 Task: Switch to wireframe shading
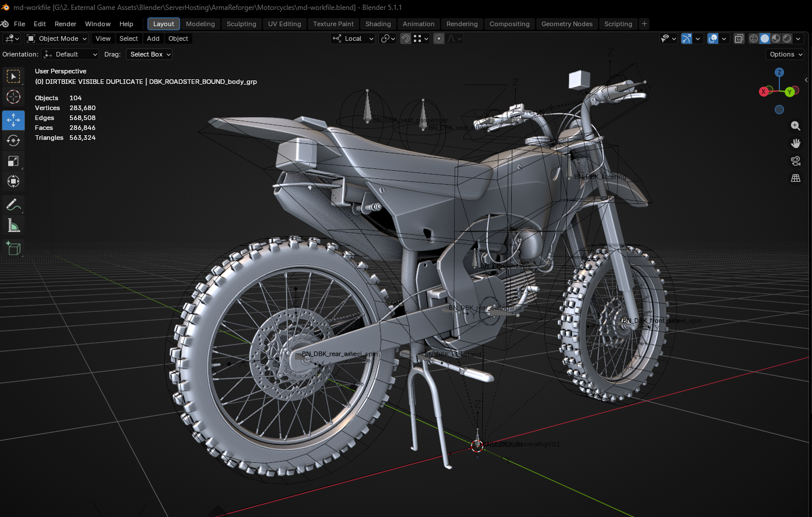click(754, 38)
